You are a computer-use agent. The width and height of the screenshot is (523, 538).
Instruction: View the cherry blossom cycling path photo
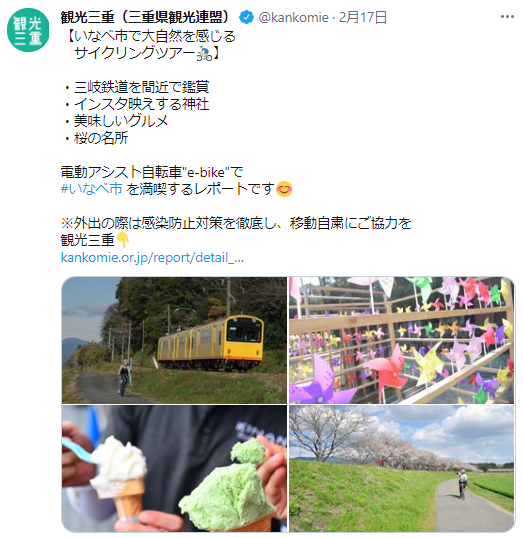click(x=401, y=469)
